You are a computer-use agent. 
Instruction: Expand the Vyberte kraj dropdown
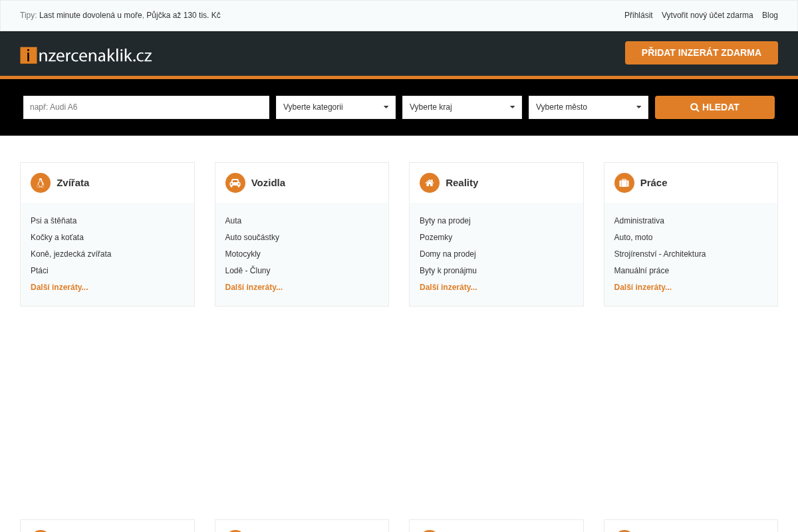click(x=462, y=107)
